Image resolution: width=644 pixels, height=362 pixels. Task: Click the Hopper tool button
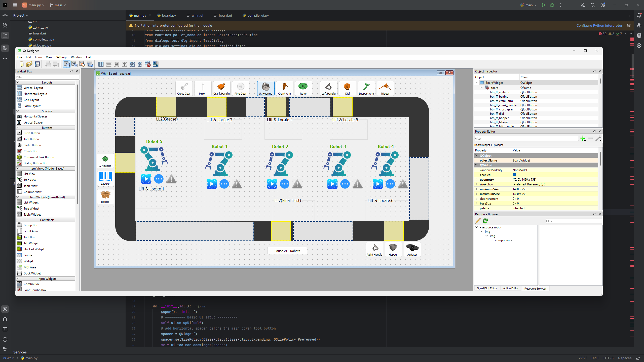(393, 250)
